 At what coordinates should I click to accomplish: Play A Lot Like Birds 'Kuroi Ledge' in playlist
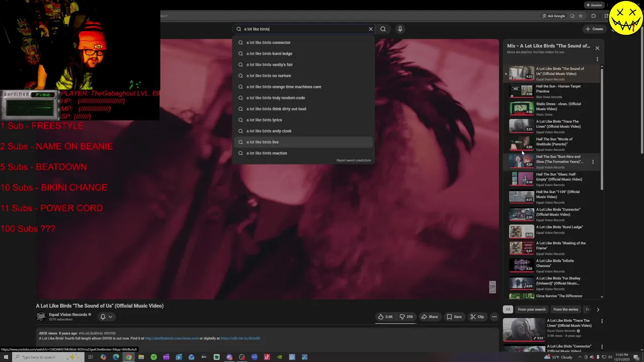pos(551,231)
